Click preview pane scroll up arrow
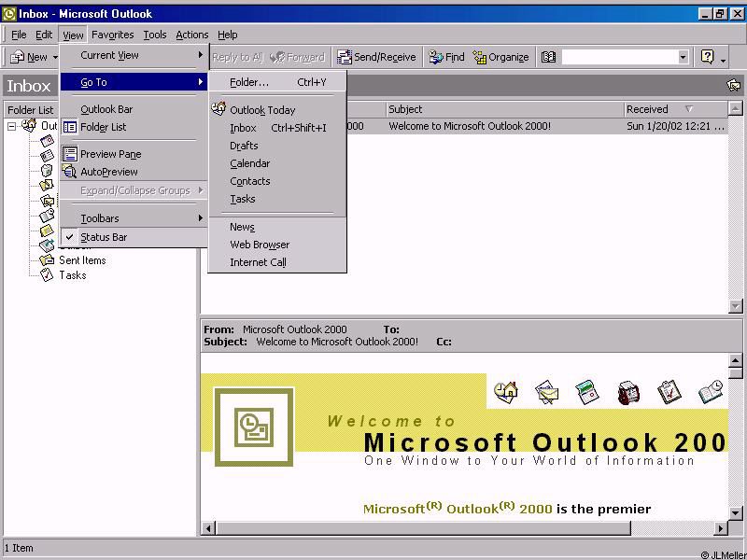The height and width of the screenshot is (560, 747). (736, 361)
